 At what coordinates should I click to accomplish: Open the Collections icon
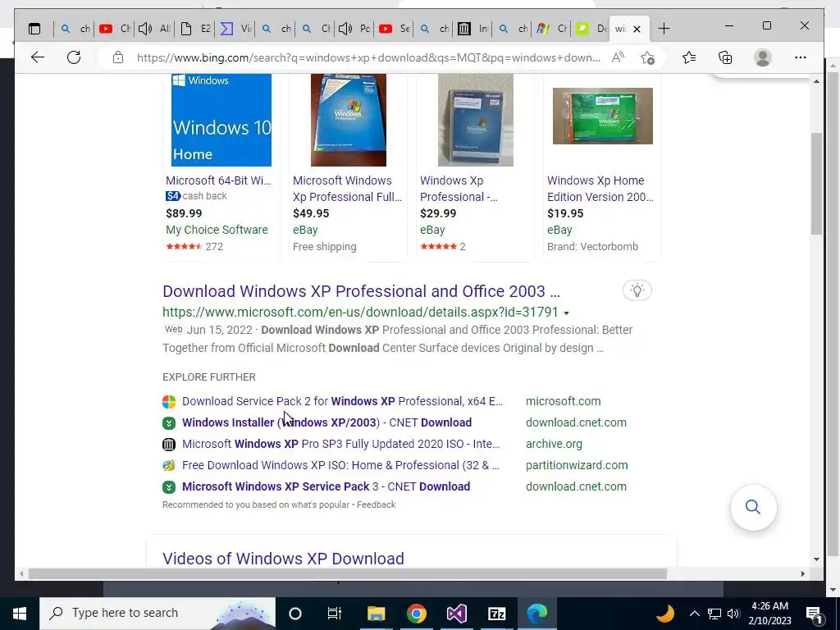(725, 57)
